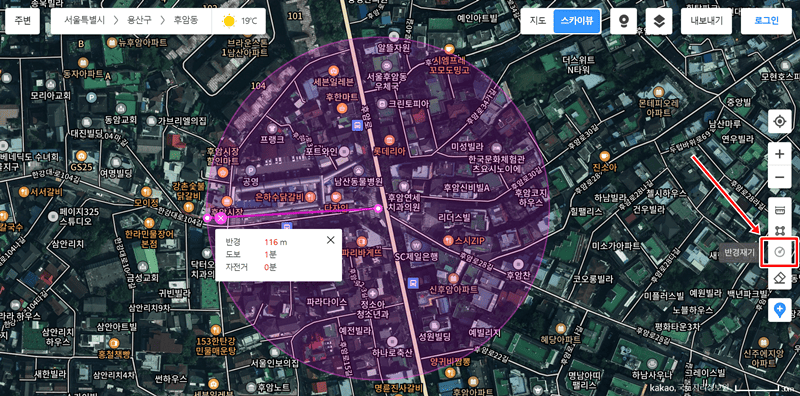This screenshot has width=800, height=396.
Task: Click the 진소아 marker icon
Action: (605, 156)
